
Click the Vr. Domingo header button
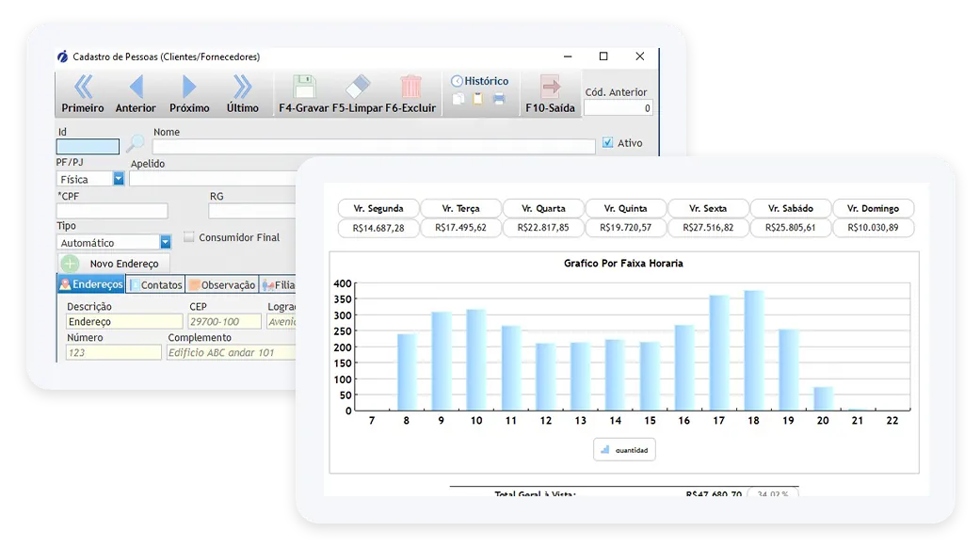tap(873, 208)
